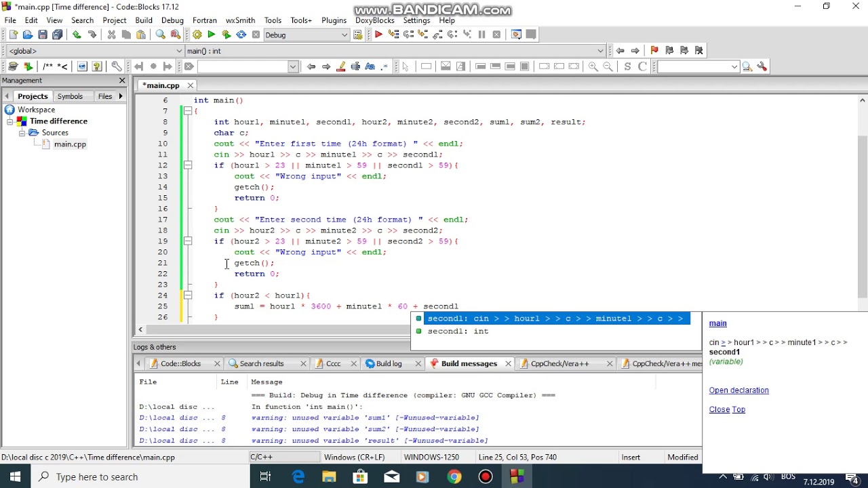Screen dimensions: 868x488
Task: Switch to the Symbols tab in Management
Action: click(x=70, y=96)
